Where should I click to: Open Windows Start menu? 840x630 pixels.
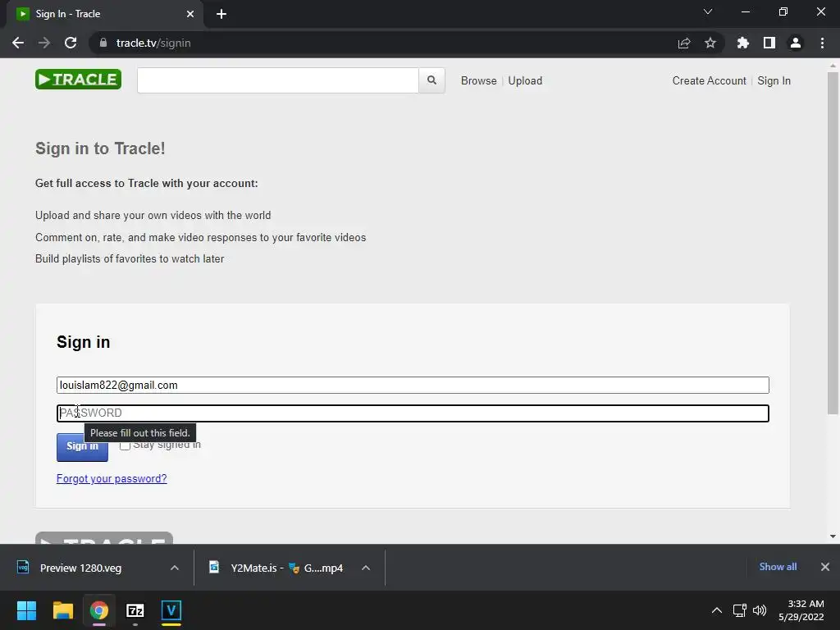tap(26, 610)
